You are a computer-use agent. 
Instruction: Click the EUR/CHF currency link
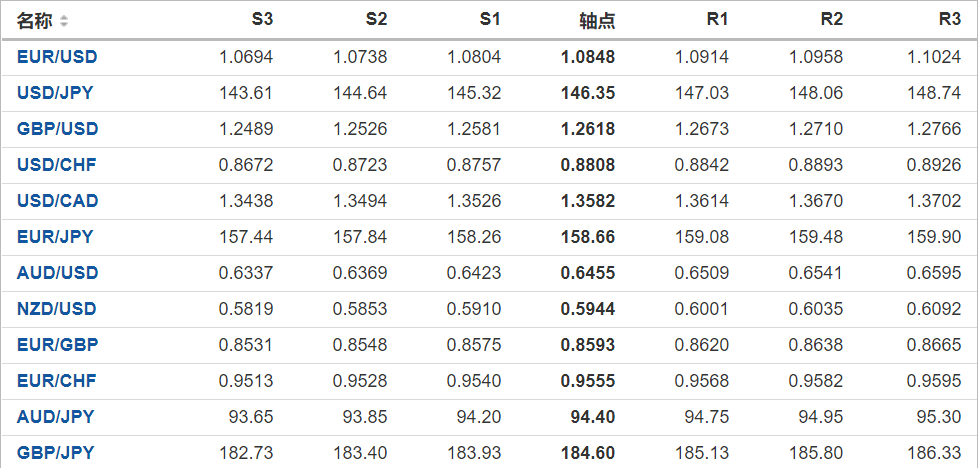[x=56, y=381]
